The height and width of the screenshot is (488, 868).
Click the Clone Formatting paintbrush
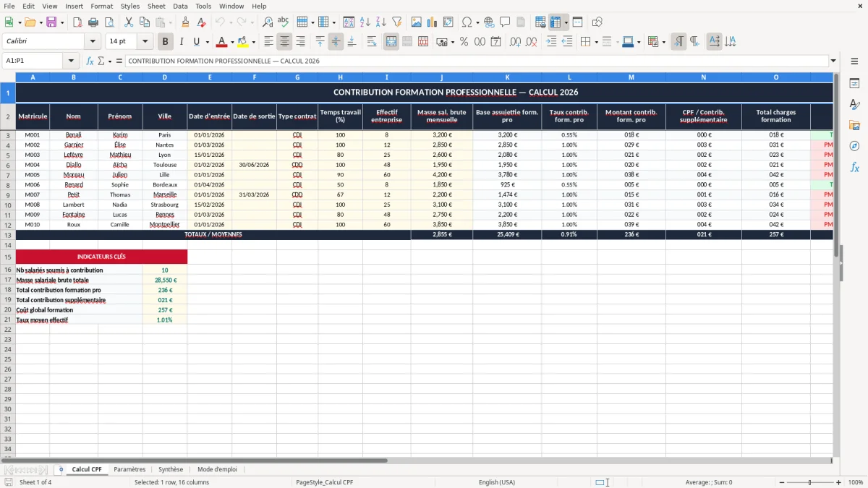pyautogui.click(x=185, y=22)
